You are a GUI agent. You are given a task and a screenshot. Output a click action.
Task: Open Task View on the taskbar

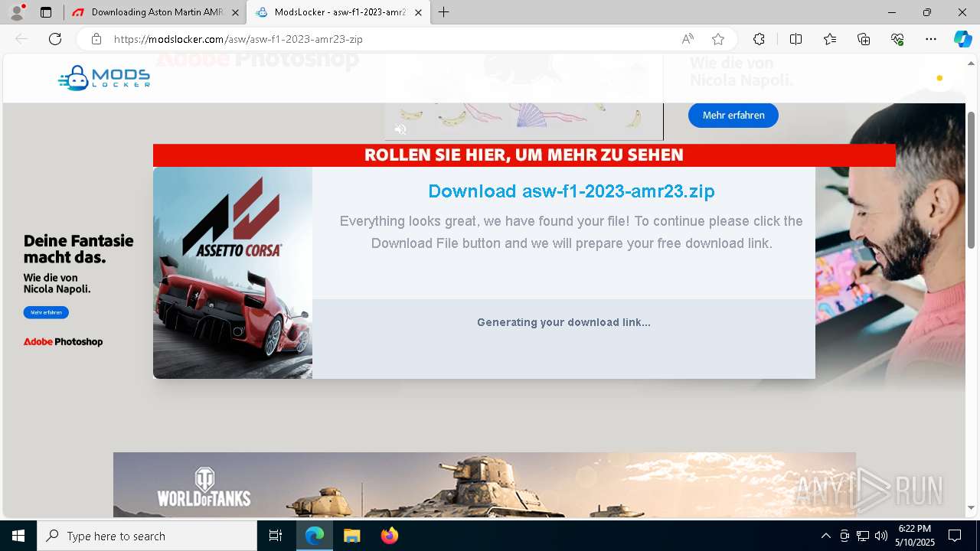[x=276, y=536]
